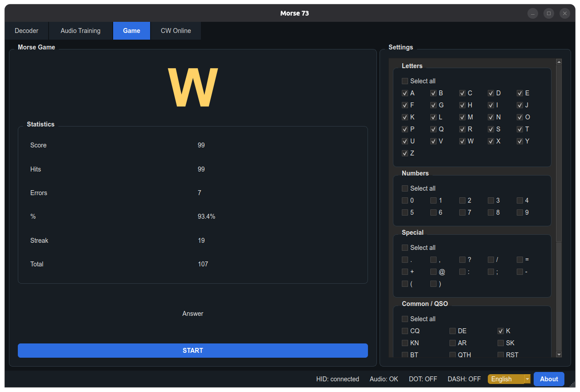This screenshot has height=392, width=580.
Task: Enable the @ symbol checkbox
Action: [x=433, y=272]
